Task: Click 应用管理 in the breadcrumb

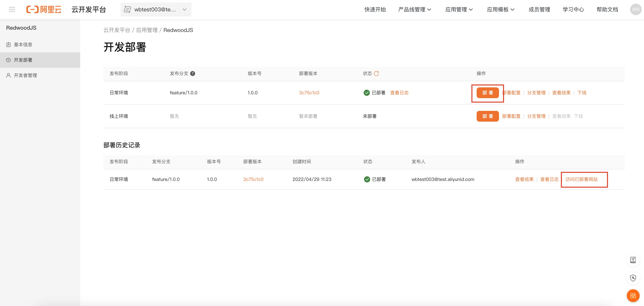Action: pyautogui.click(x=147, y=30)
